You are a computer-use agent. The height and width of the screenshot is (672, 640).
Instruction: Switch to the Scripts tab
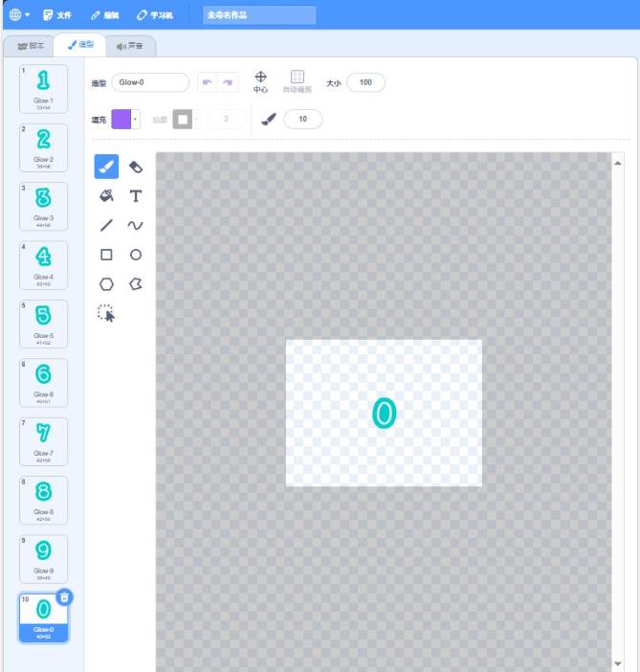(x=30, y=46)
